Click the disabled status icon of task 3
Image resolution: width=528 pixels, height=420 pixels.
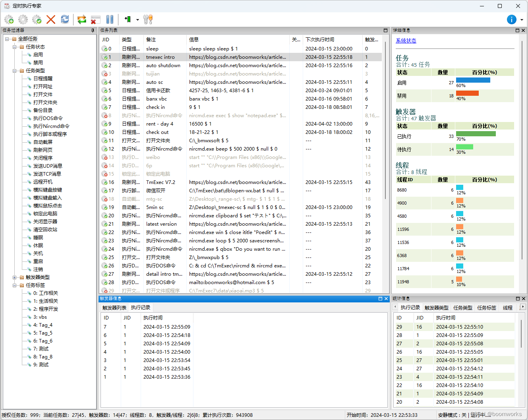[x=105, y=74]
